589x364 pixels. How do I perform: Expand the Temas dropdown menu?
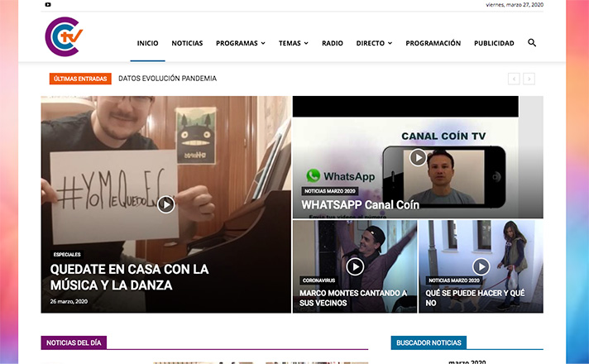(293, 43)
